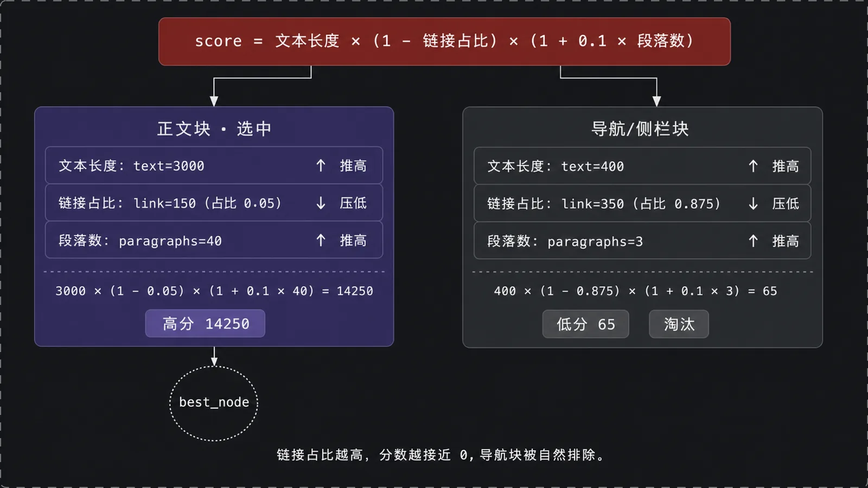
Task: Click the down arrow in the link=350 row
Action: point(753,203)
